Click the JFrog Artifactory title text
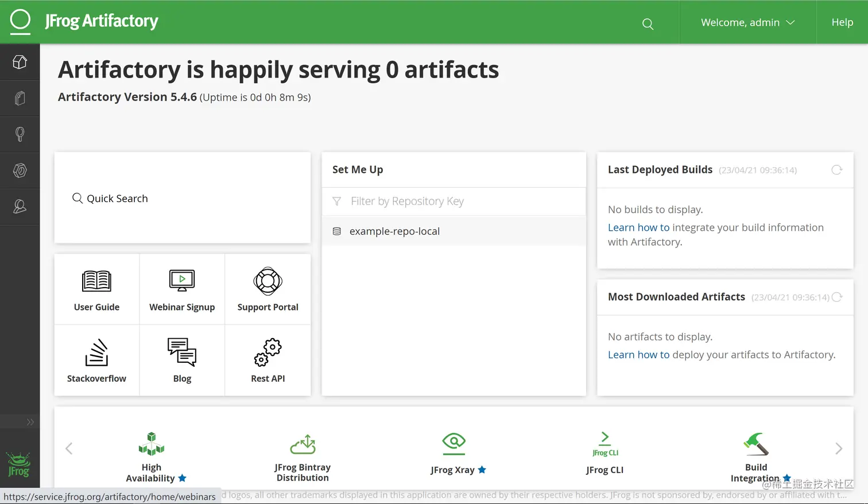 pyautogui.click(x=102, y=21)
